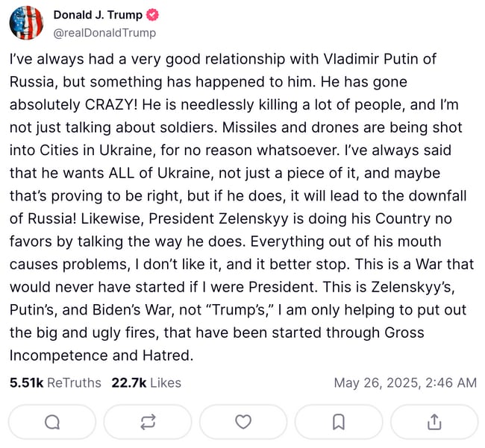Click the share upload icon

pyautogui.click(x=434, y=422)
